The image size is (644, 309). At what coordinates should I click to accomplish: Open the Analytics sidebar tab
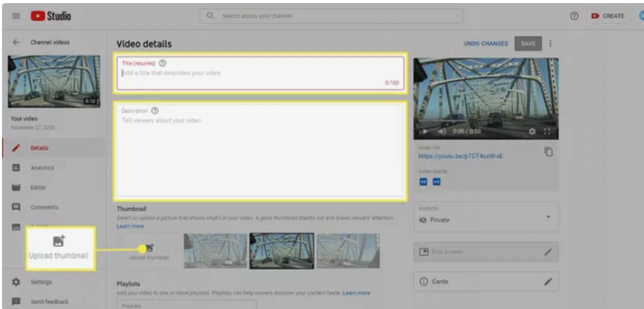coord(42,168)
